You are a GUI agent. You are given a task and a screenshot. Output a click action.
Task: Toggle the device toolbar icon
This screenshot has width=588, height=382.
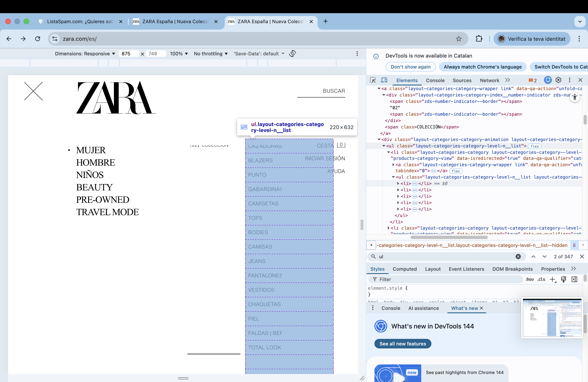click(384, 80)
